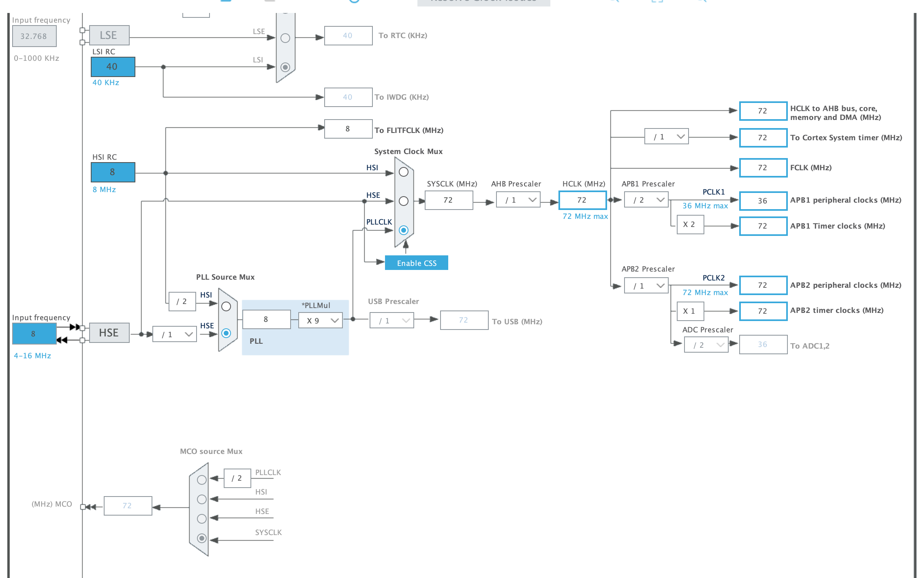Viewport: 924px width, 578px height.
Task: Click the '36 MHz max' label
Action: pos(705,206)
